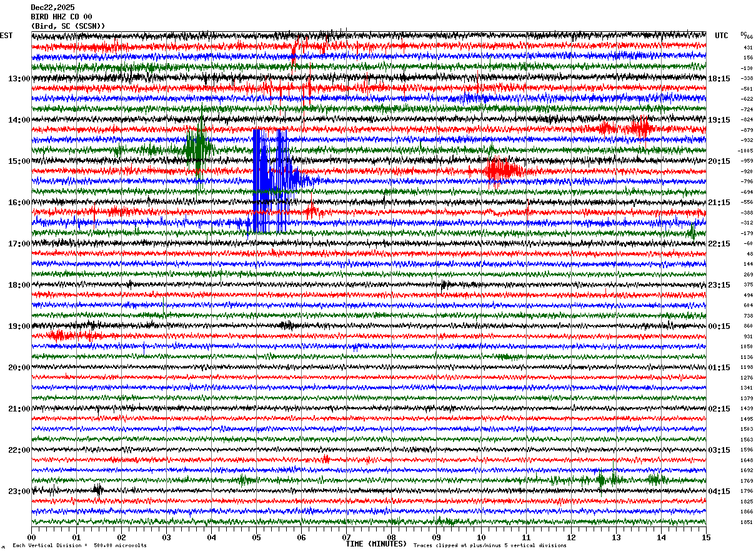Click the 02:15 UTC time label
Screen dimensions: 756x554
[x=719, y=409]
